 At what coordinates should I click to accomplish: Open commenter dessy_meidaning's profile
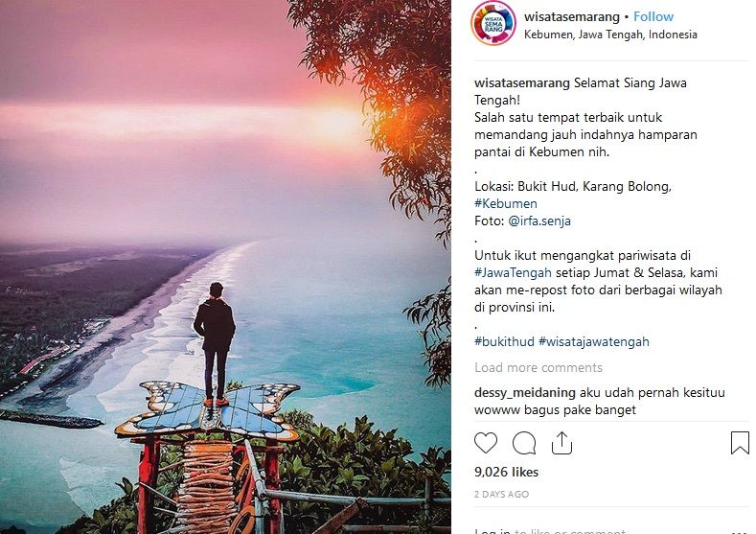tap(525, 393)
